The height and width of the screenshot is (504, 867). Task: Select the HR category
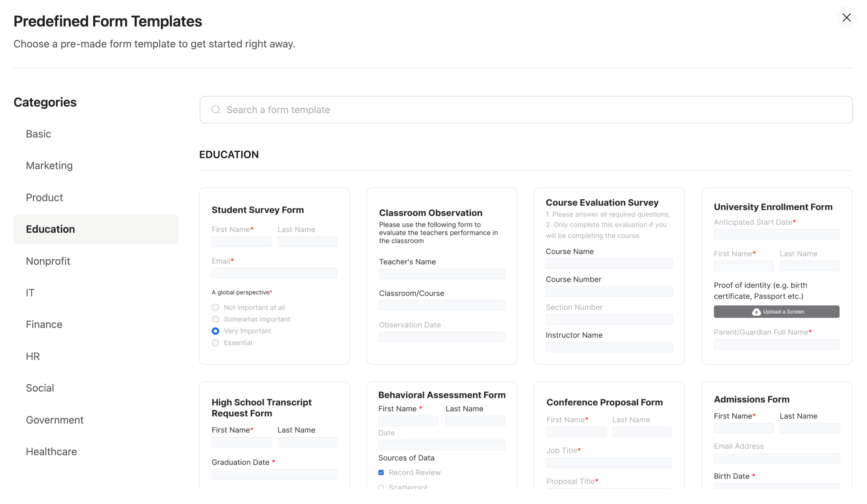tap(33, 356)
